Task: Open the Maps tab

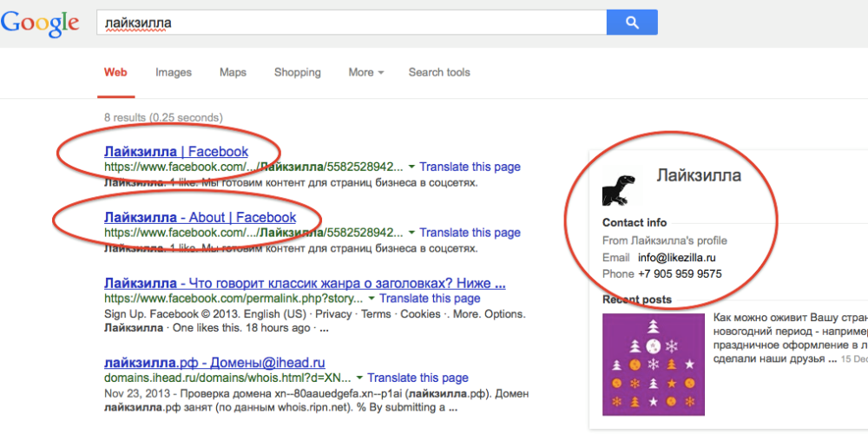Action: pos(233,73)
